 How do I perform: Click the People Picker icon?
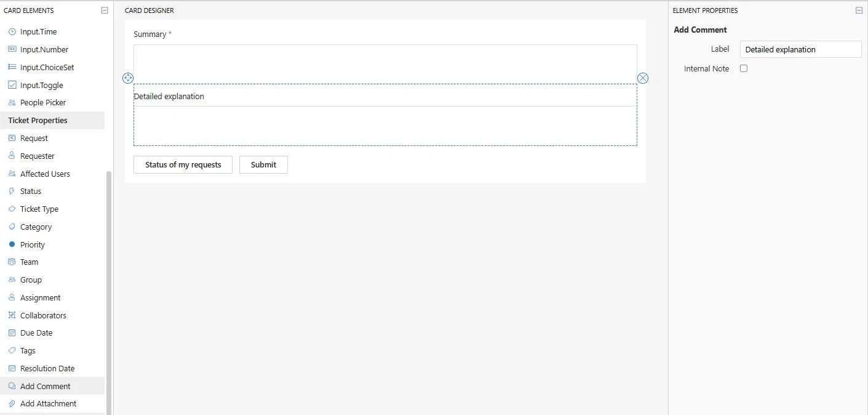(x=12, y=102)
